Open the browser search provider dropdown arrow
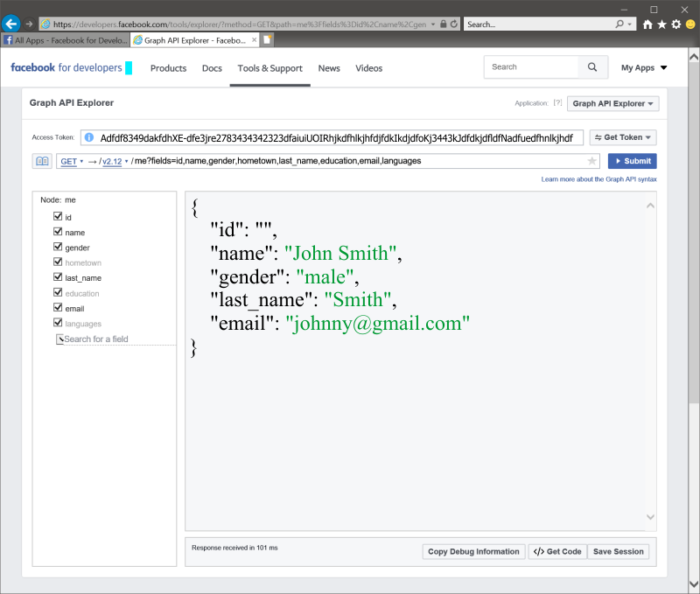The width and height of the screenshot is (700, 594). tap(629, 24)
